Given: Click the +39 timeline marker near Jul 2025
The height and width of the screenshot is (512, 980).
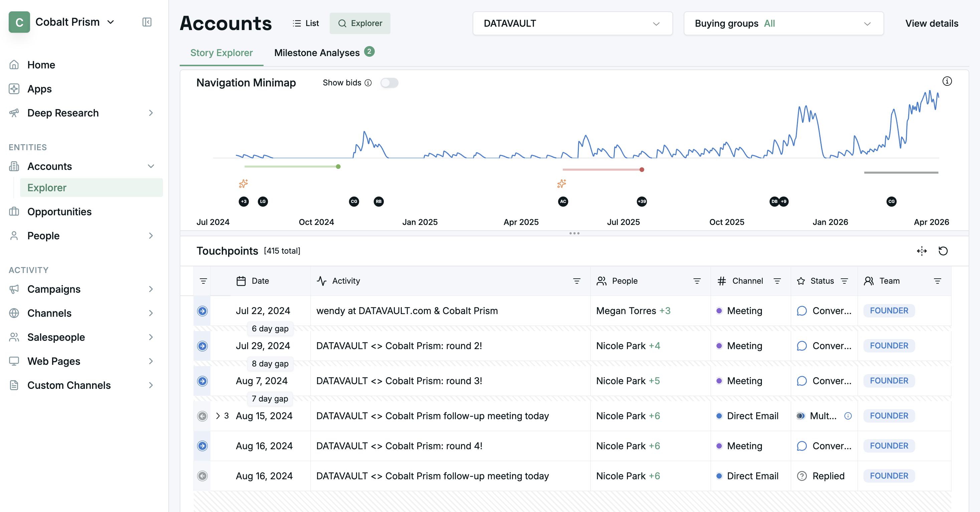Looking at the screenshot, I should (641, 202).
